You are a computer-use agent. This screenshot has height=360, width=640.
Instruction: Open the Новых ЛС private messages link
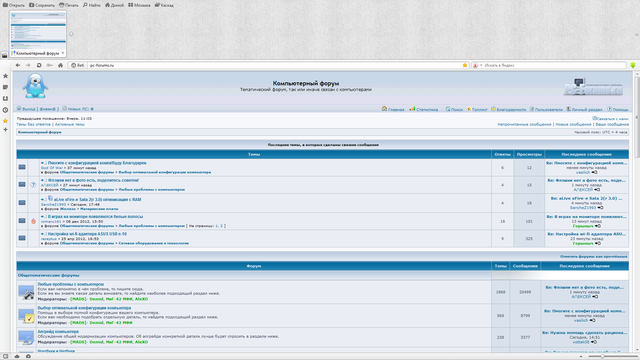(x=78, y=109)
